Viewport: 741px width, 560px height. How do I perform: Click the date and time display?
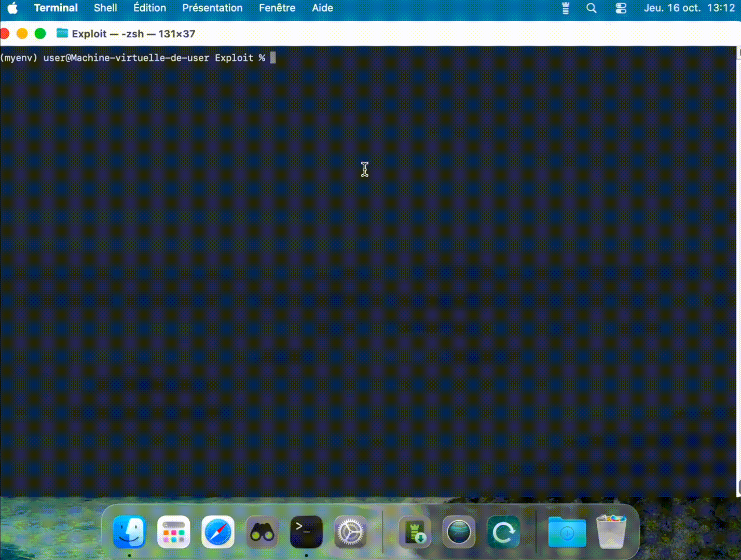[x=689, y=8]
